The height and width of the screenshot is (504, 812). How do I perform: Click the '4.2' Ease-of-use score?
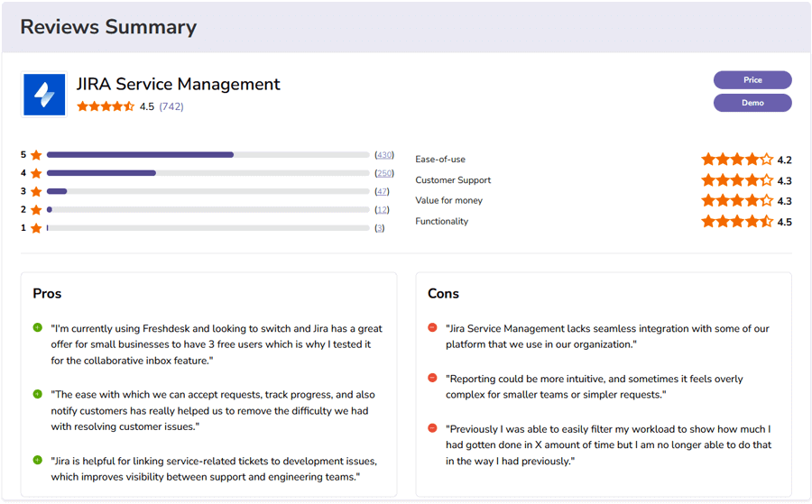tap(785, 160)
